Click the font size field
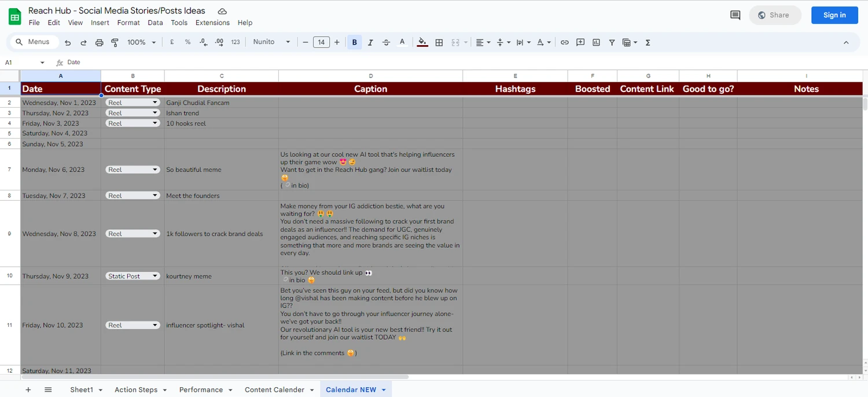 321,42
